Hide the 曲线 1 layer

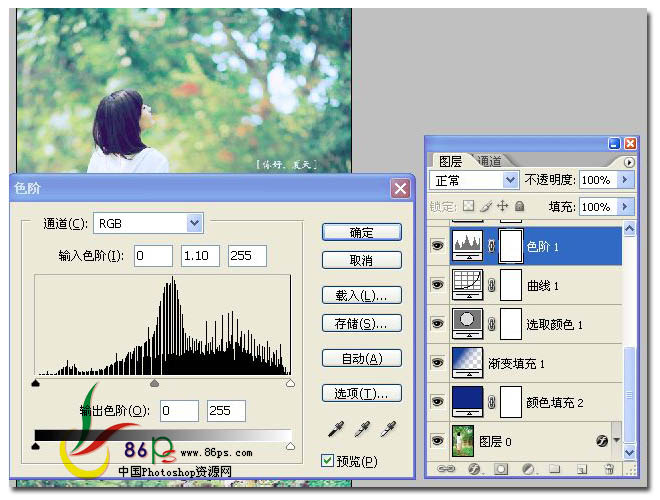coord(436,285)
